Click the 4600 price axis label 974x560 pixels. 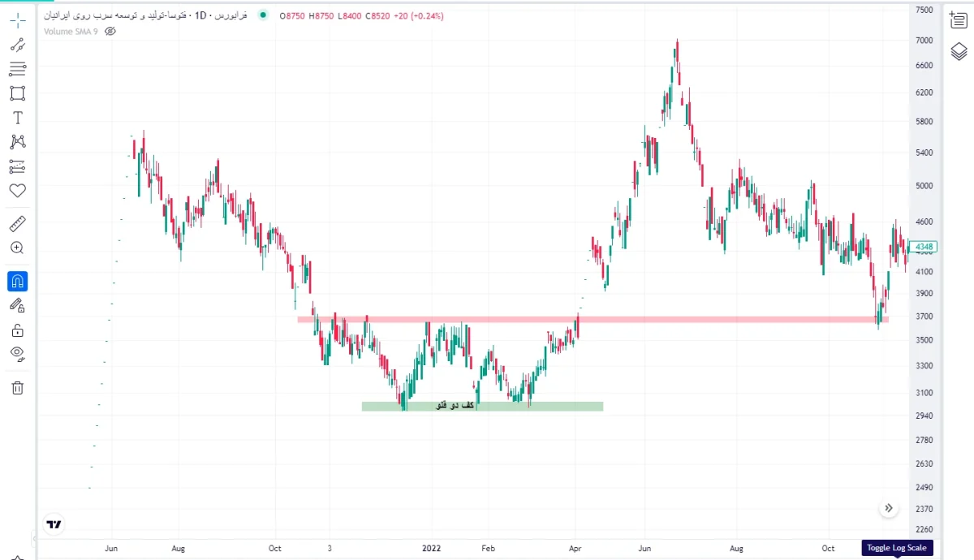point(924,222)
